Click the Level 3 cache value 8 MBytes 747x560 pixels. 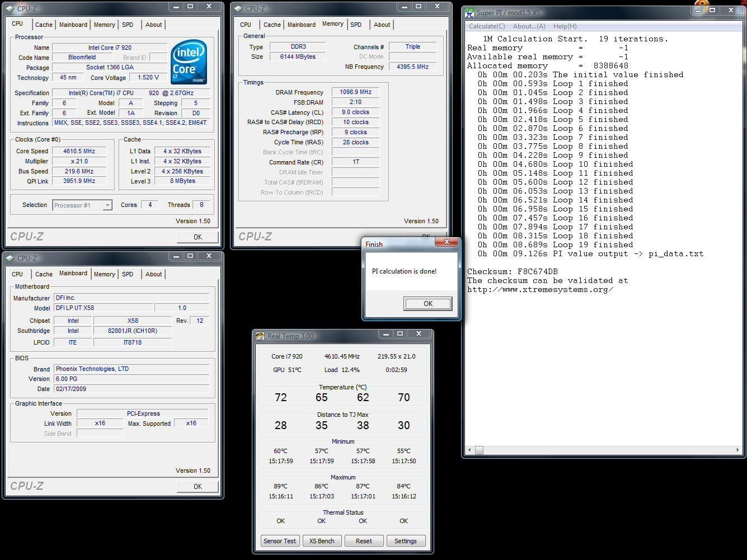[182, 181]
